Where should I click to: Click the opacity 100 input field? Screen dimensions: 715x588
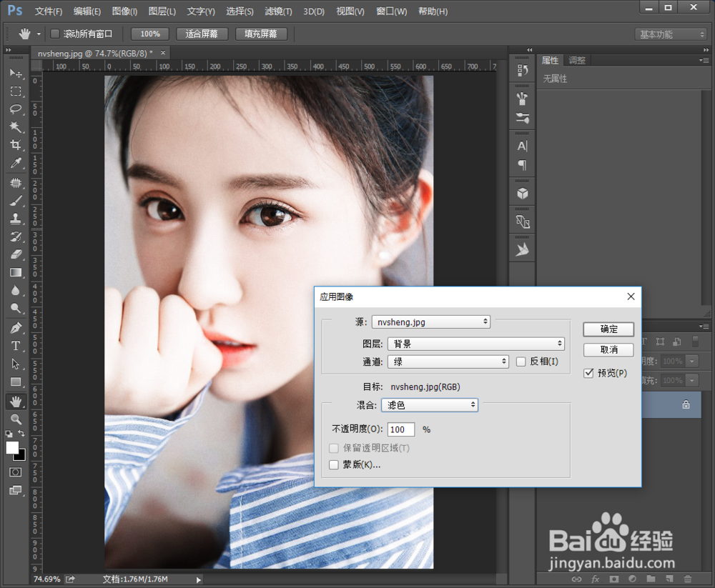(401, 429)
